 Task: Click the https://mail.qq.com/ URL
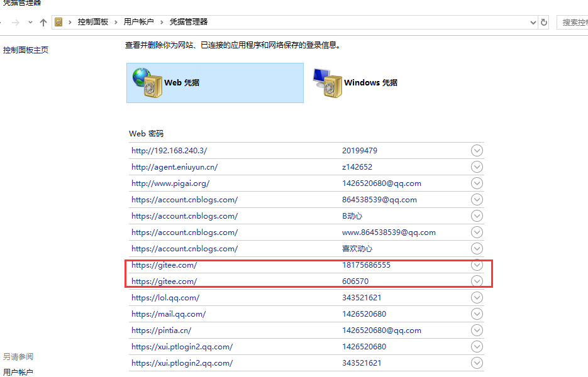coord(169,314)
